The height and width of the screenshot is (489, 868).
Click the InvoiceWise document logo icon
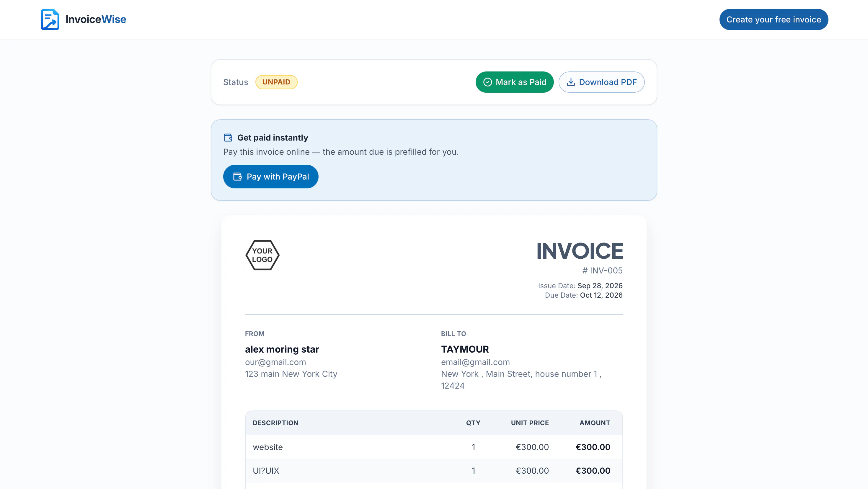point(50,19)
